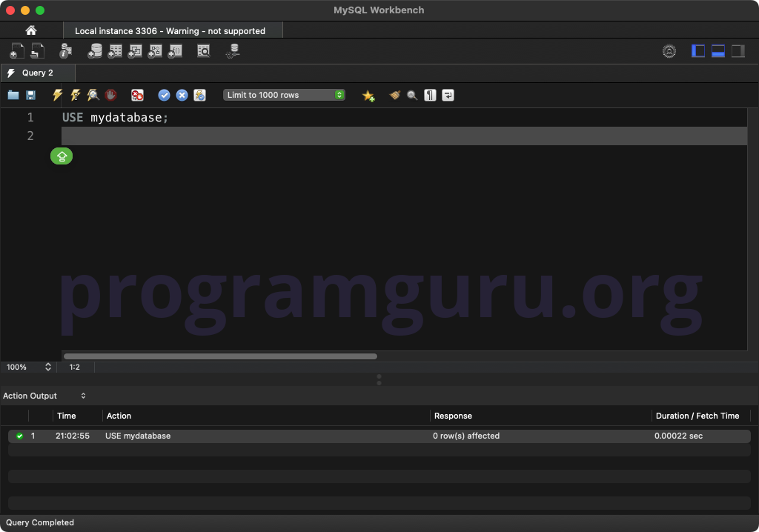Create a new schema icon
759x532 pixels.
(x=95, y=51)
